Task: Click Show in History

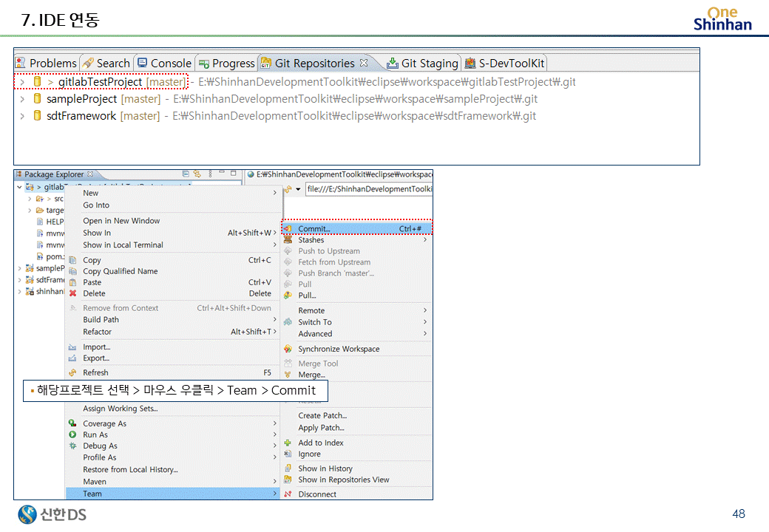Action: pyautogui.click(x=357, y=468)
